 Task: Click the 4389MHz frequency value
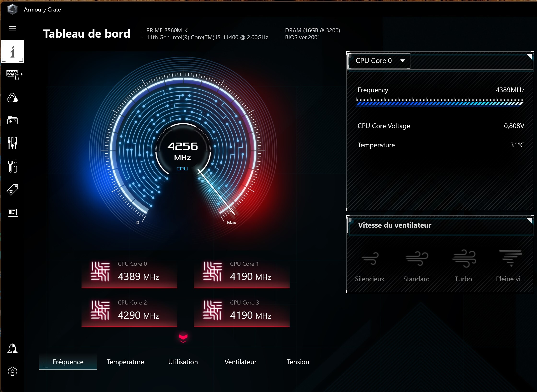510,90
